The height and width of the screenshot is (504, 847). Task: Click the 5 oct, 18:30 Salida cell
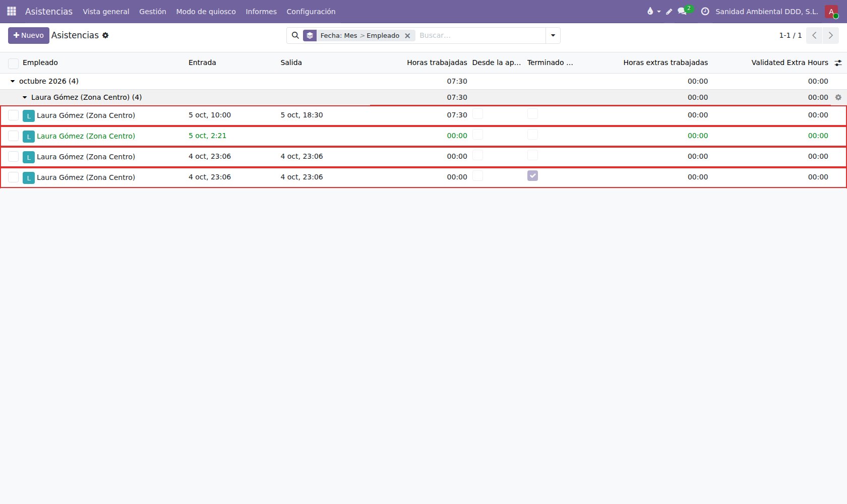pos(301,115)
